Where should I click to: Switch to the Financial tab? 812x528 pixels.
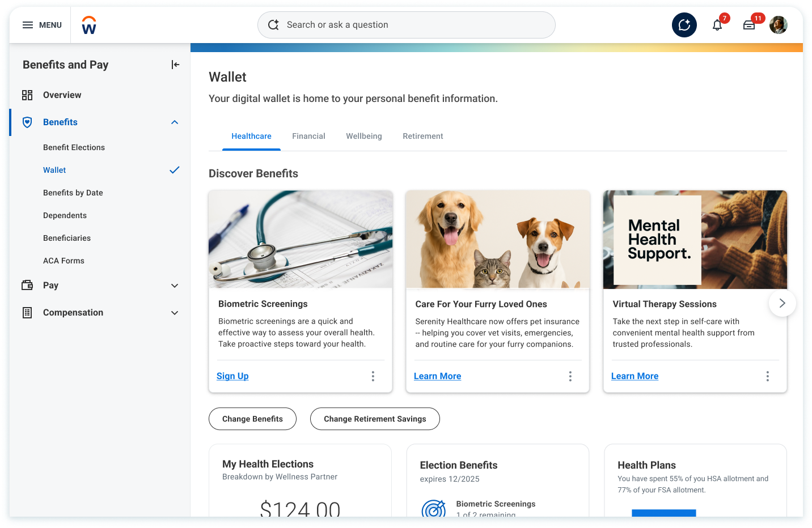pyautogui.click(x=308, y=137)
